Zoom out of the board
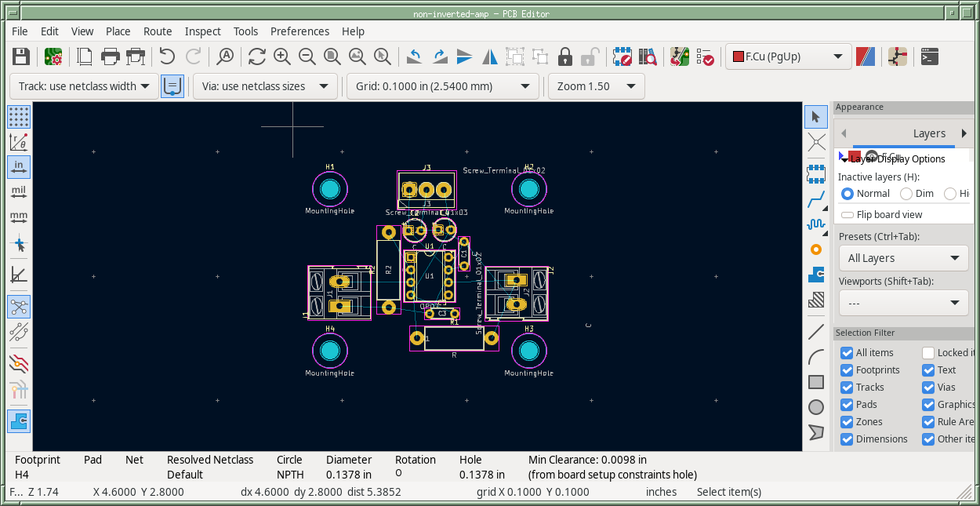The height and width of the screenshot is (506, 980). click(x=307, y=56)
